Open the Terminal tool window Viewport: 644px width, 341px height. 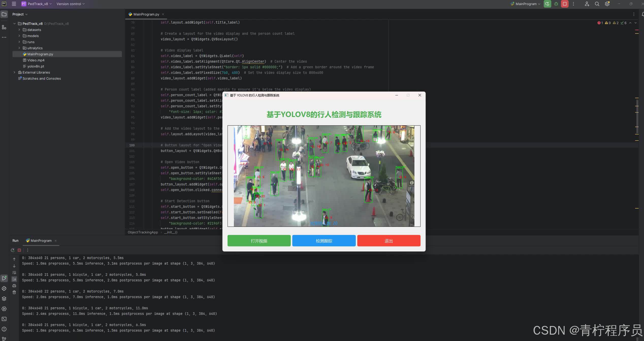[4, 319]
